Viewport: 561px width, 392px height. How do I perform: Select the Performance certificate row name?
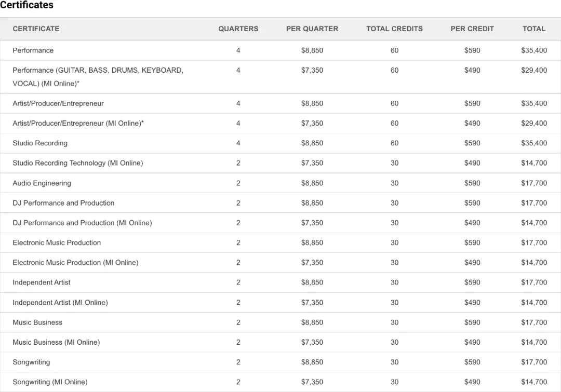click(x=33, y=50)
